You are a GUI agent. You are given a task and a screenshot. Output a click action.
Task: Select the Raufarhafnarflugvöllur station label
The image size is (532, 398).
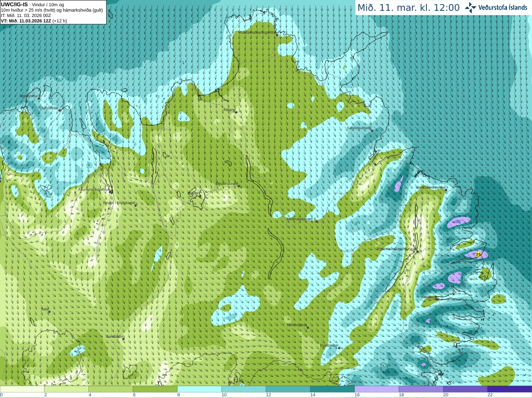[x=257, y=32]
